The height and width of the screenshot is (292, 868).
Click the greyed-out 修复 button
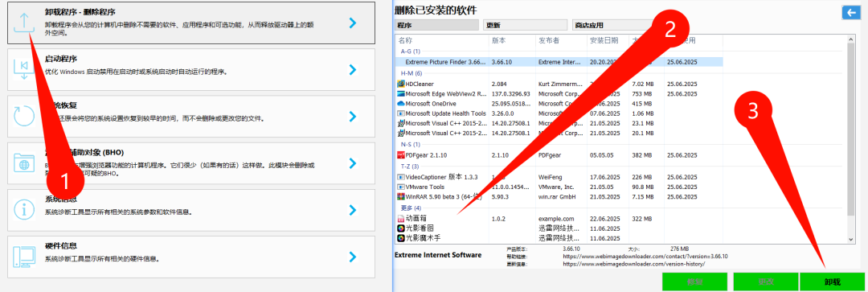(x=695, y=282)
